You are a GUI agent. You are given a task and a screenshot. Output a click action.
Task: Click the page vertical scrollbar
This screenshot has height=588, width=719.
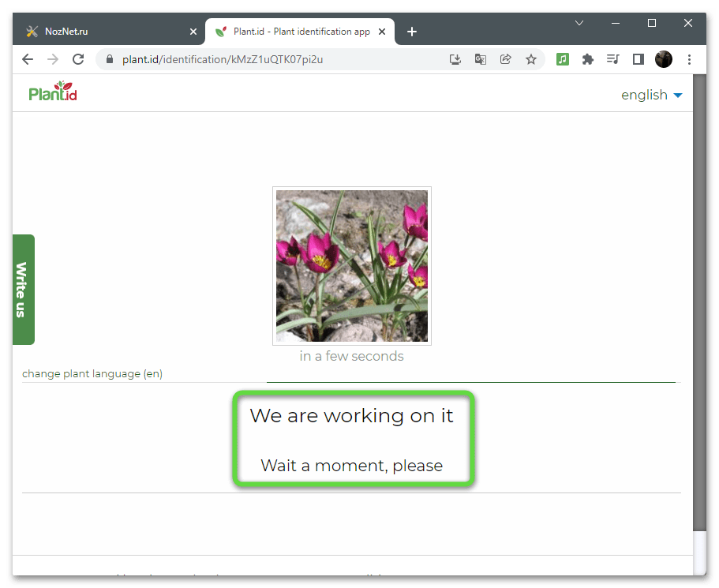pos(699,303)
